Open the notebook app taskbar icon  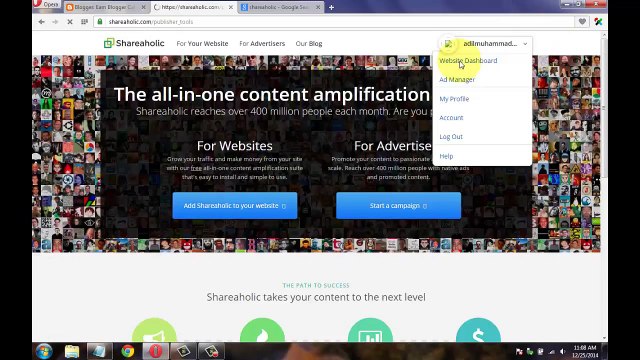(x=99, y=351)
